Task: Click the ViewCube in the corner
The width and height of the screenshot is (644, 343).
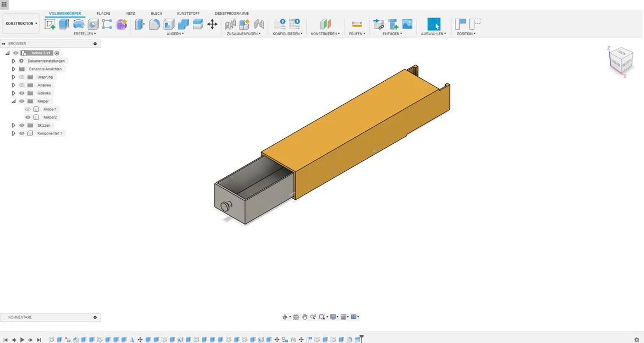Action: 620,62
